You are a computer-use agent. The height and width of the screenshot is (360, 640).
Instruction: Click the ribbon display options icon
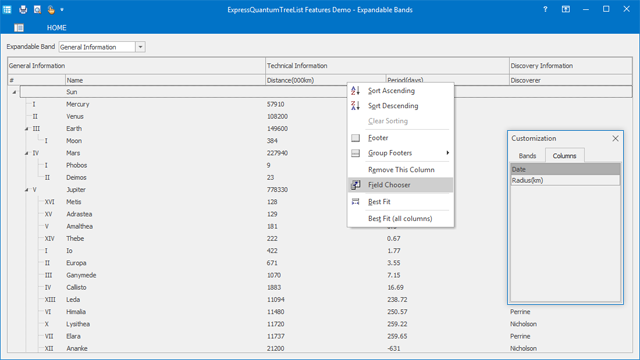pyautogui.click(x=566, y=9)
